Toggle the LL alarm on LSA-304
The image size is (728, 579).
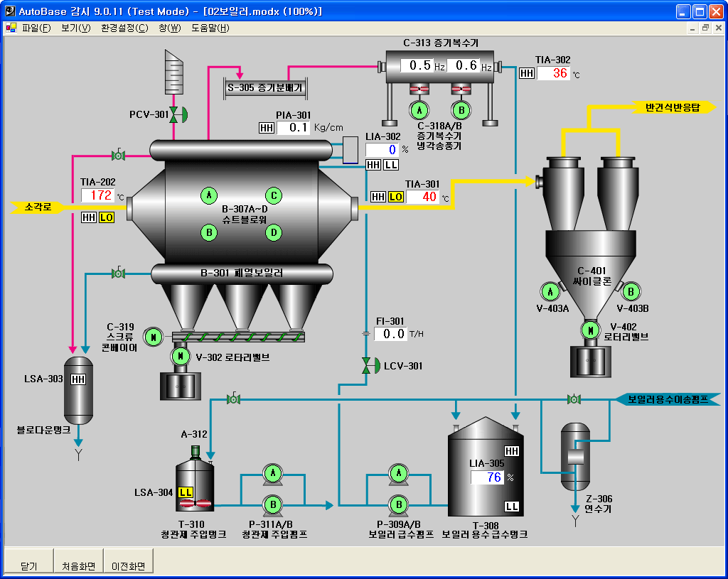point(186,492)
